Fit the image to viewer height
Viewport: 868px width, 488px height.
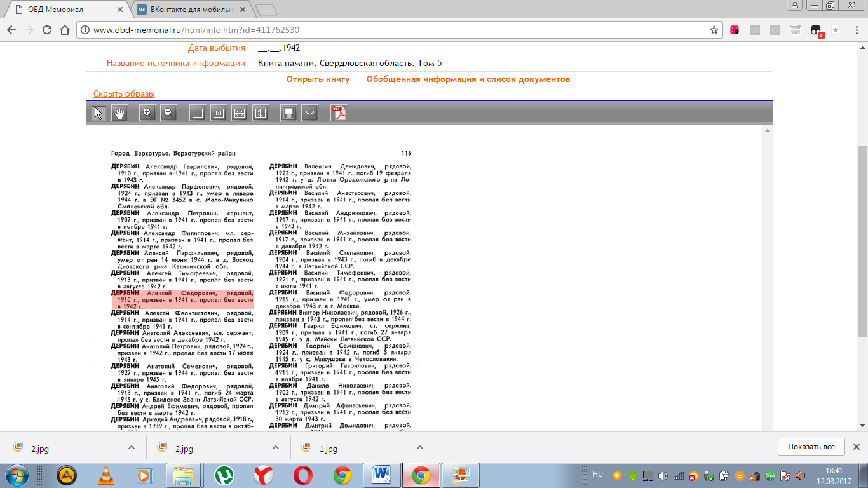pyautogui.click(x=260, y=113)
